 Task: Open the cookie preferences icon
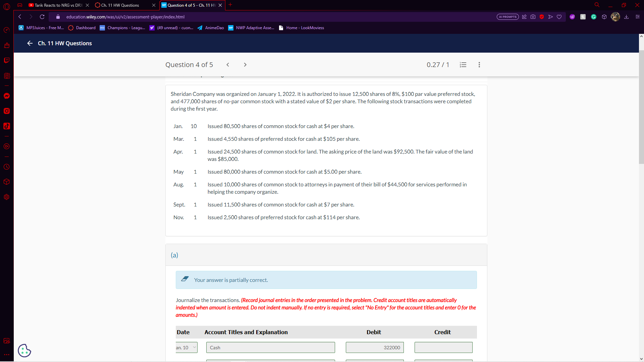[24, 351]
